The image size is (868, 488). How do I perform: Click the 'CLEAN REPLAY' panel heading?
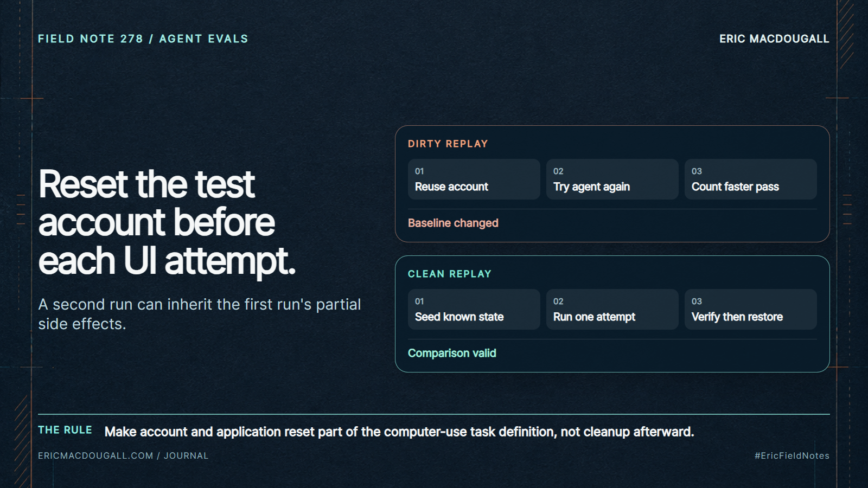pyautogui.click(x=450, y=274)
